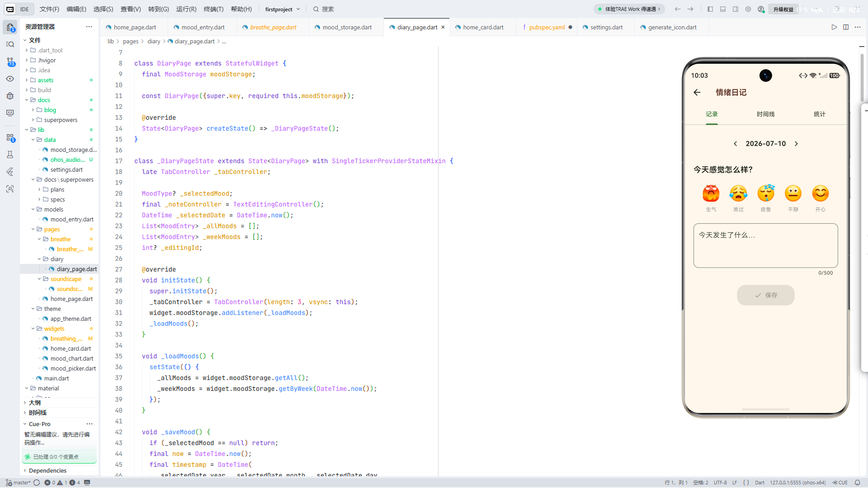Expand the 大纲 outline section
868x488 pixels.
[59, 403]
